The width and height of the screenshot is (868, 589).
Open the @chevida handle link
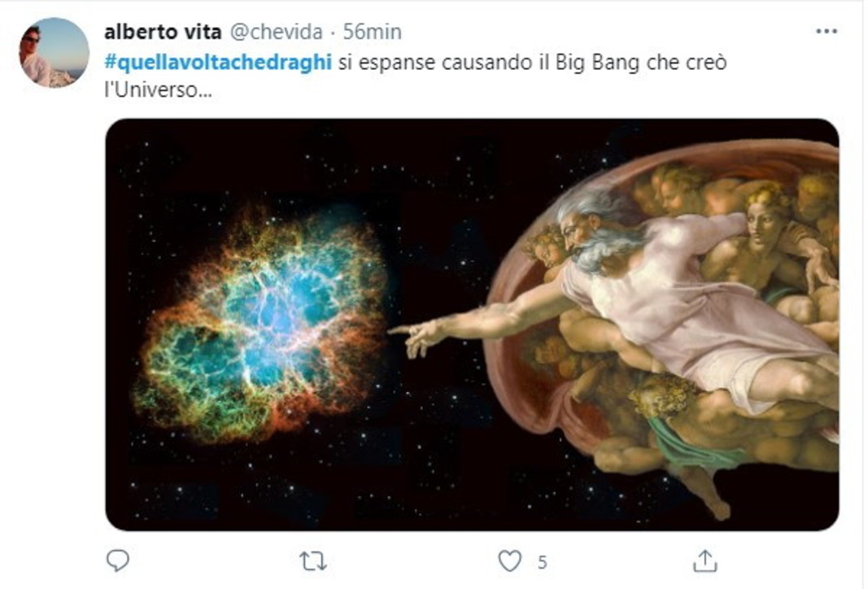point(276,32)
